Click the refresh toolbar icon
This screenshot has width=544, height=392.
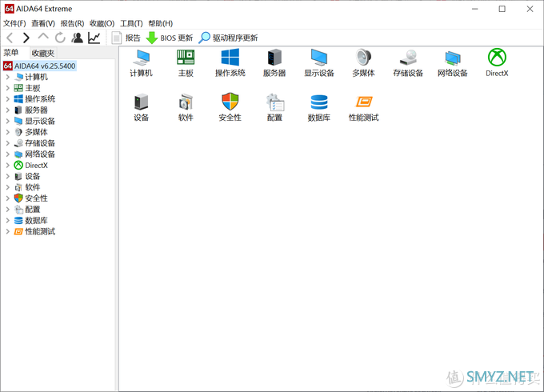point(60,38)
